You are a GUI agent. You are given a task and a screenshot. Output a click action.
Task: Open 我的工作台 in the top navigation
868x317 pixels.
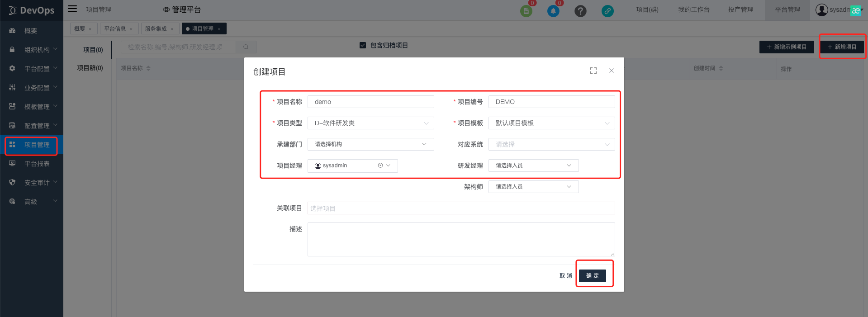coord(693,10)
